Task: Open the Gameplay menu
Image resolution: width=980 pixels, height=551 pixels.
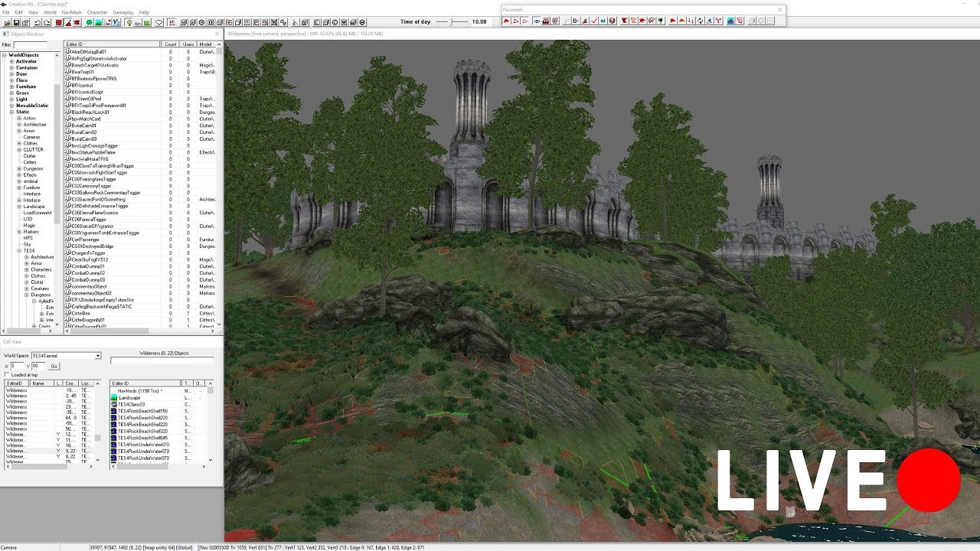Action: (123, 12)
